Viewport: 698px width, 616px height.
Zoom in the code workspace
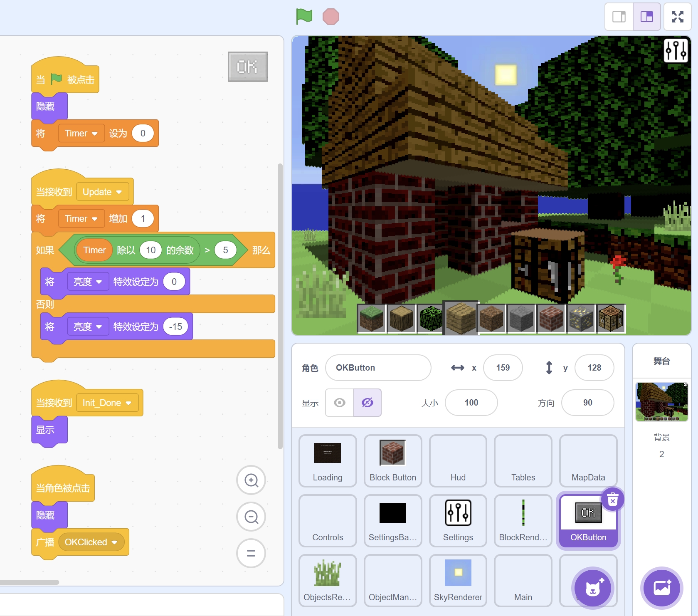[251, 480]
